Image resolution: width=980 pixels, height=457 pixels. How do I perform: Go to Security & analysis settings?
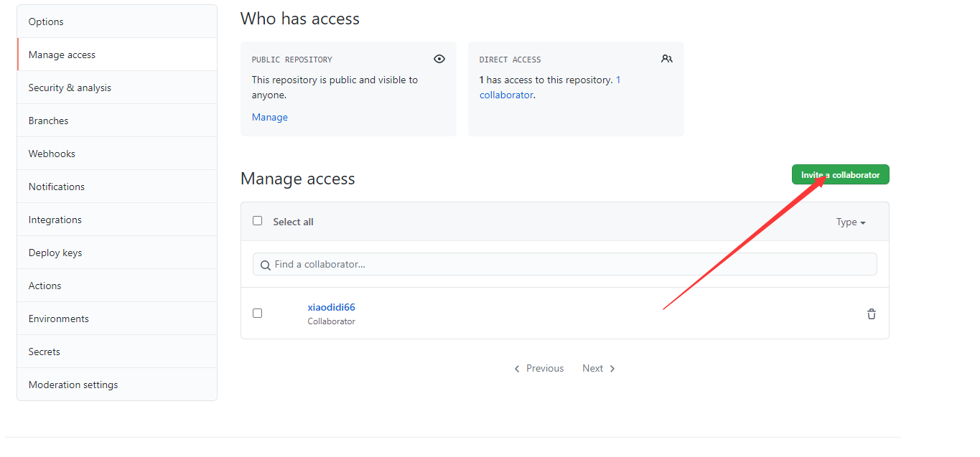[x=70, y=88]
